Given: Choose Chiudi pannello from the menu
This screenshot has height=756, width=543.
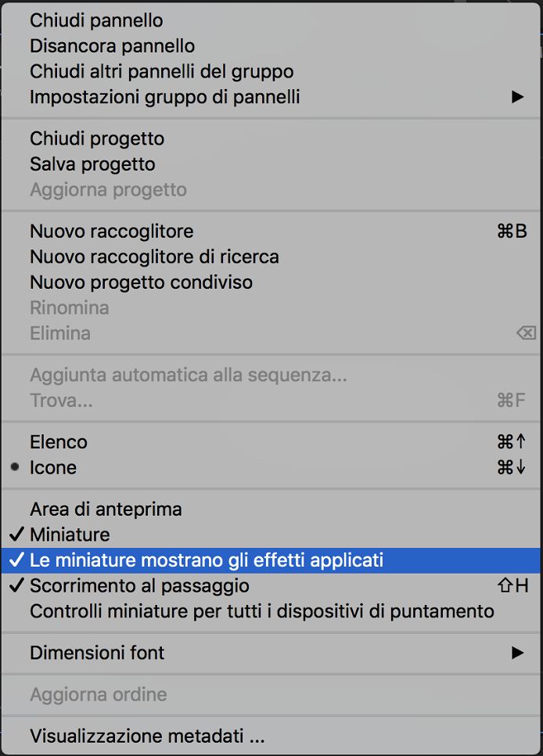Looking at the screenshot, I should 96,21.
